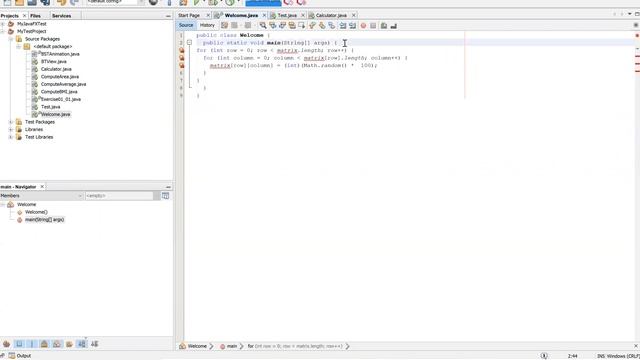Expand the Test Packages node

11,122
